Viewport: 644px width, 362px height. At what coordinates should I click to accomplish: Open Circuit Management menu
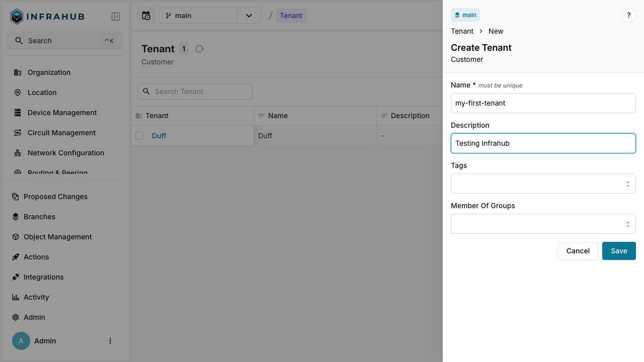65,133
